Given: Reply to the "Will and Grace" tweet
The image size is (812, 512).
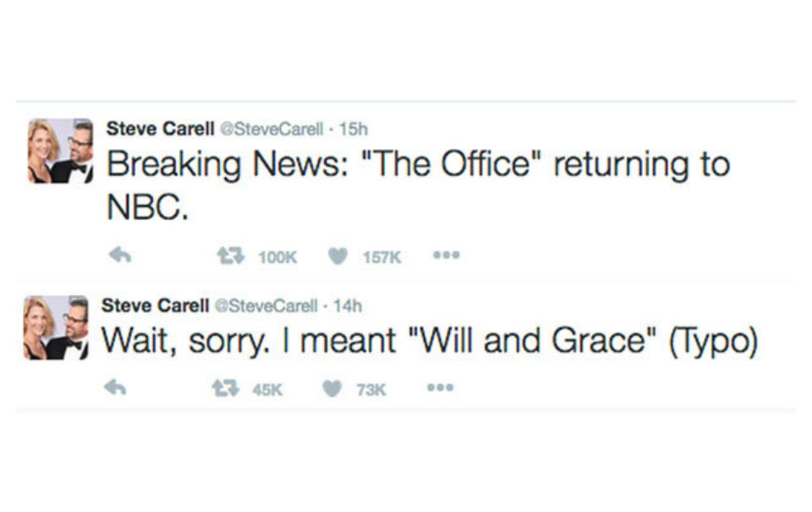Looking at the screenshot, I should click(115, 388).
